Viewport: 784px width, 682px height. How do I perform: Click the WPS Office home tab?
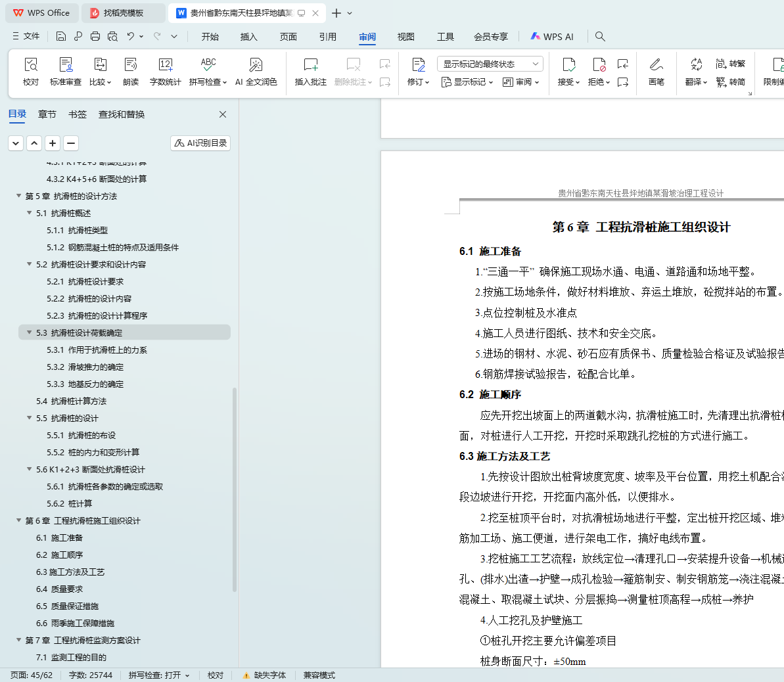42,13
